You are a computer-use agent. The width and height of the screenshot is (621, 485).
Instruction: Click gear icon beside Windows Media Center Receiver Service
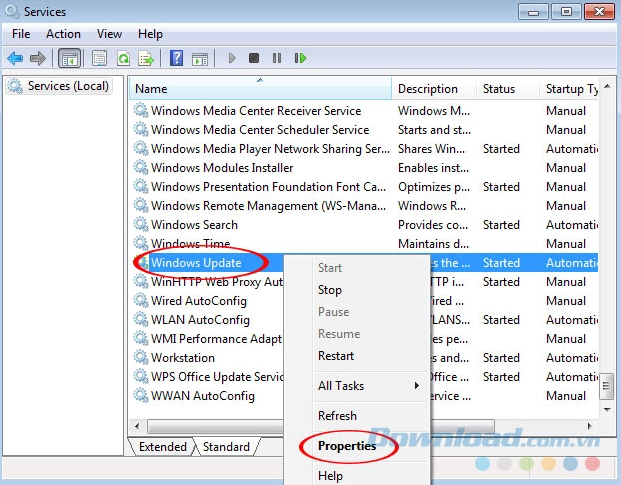click(141, 110)
